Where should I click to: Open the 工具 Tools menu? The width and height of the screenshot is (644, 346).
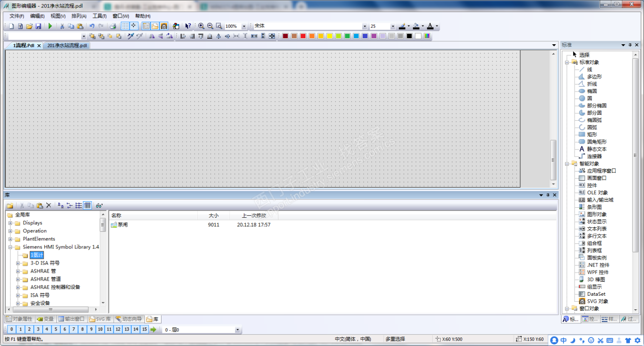tap(99, 16)
